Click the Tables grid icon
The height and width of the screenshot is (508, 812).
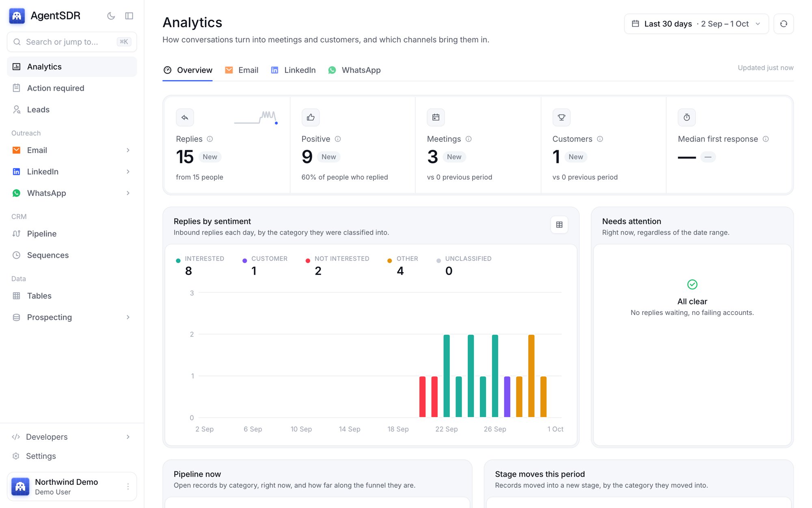(16, 296)
